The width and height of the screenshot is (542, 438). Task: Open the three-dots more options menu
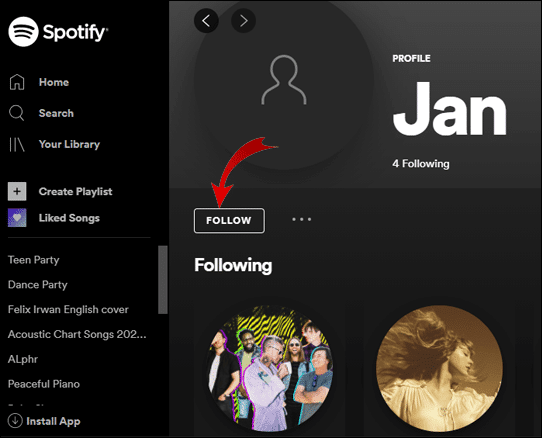301,219
